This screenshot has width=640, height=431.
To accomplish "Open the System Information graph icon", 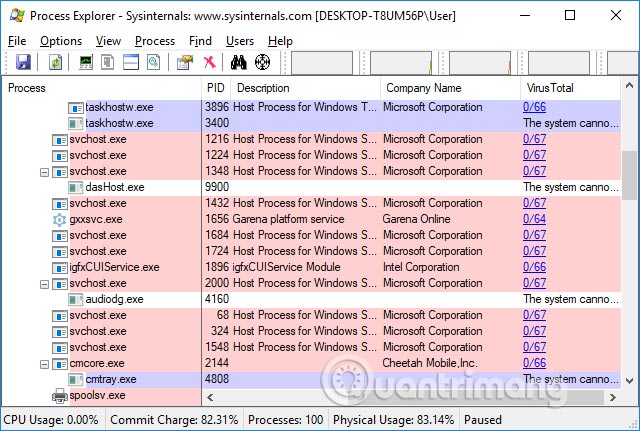I will [x=86, y=62].
